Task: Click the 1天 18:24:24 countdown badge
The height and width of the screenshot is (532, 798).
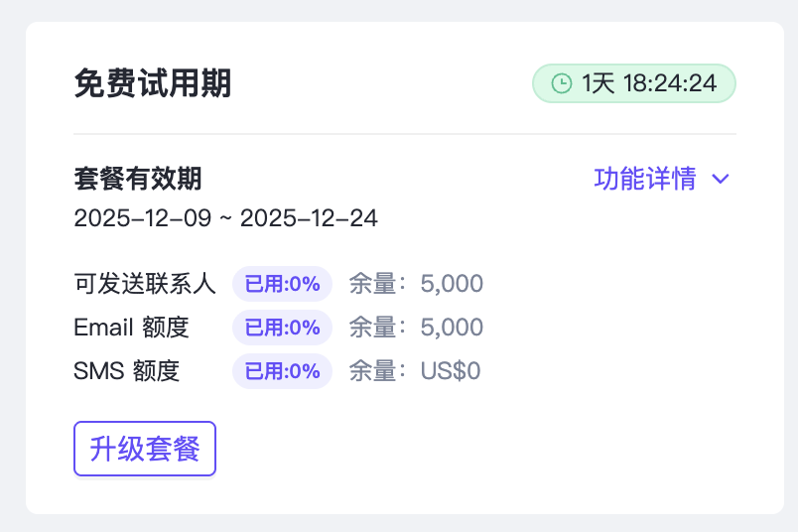Action: [634, 83]
